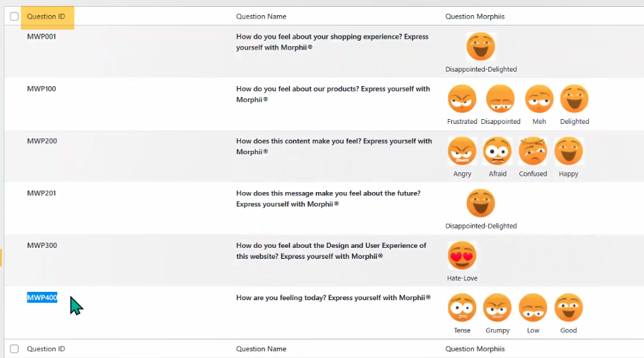644x358 pixels.
Task: Choose the Confused Morphii icon
Action: (532, 151)
